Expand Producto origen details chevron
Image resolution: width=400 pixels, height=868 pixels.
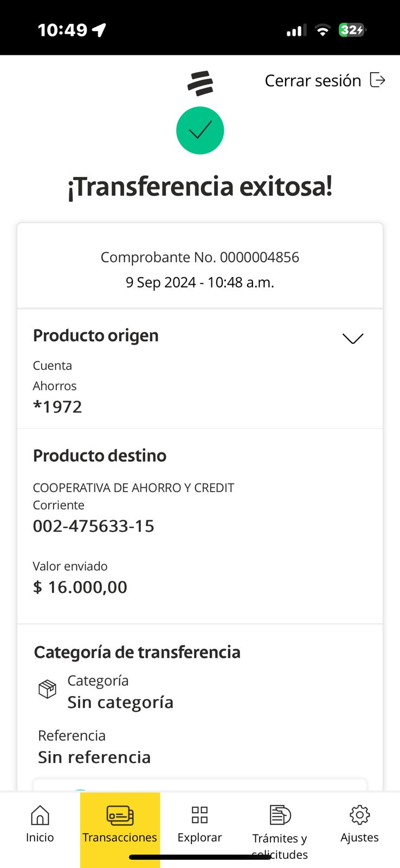pyautogui.click(x=352, y=339)
